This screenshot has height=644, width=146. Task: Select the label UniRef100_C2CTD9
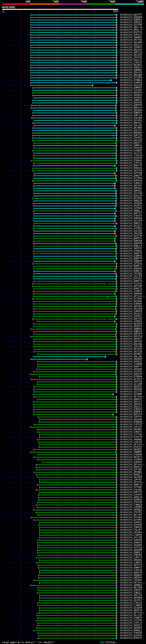131,620
